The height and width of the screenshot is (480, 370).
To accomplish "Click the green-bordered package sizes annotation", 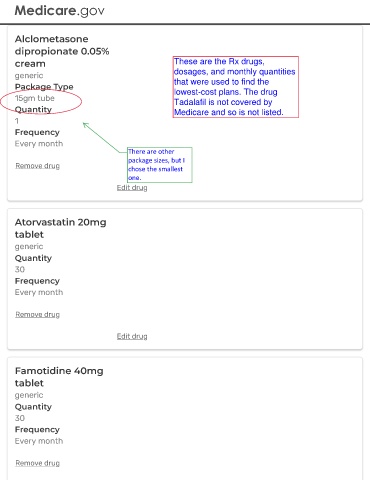I will [160, 165].
